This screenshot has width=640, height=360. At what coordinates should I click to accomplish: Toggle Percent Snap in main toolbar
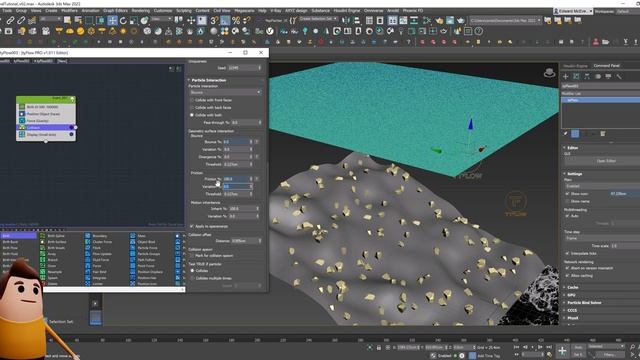tap(236, 20)
